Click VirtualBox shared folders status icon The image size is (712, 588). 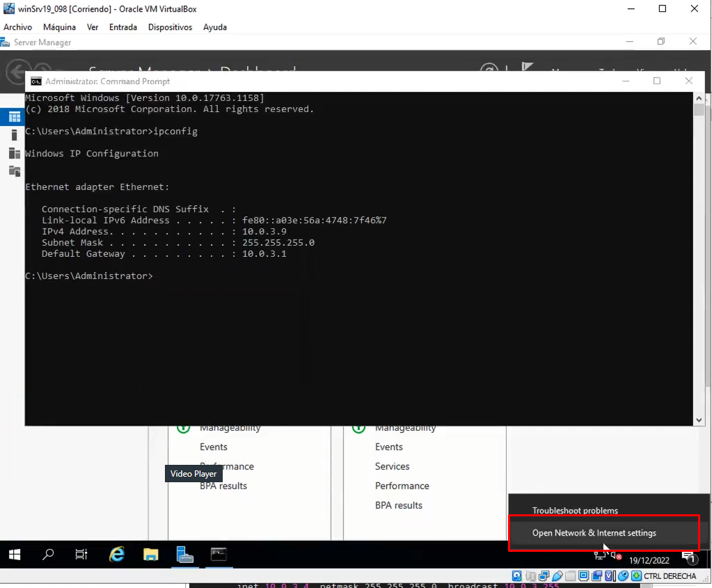[570, 576]
